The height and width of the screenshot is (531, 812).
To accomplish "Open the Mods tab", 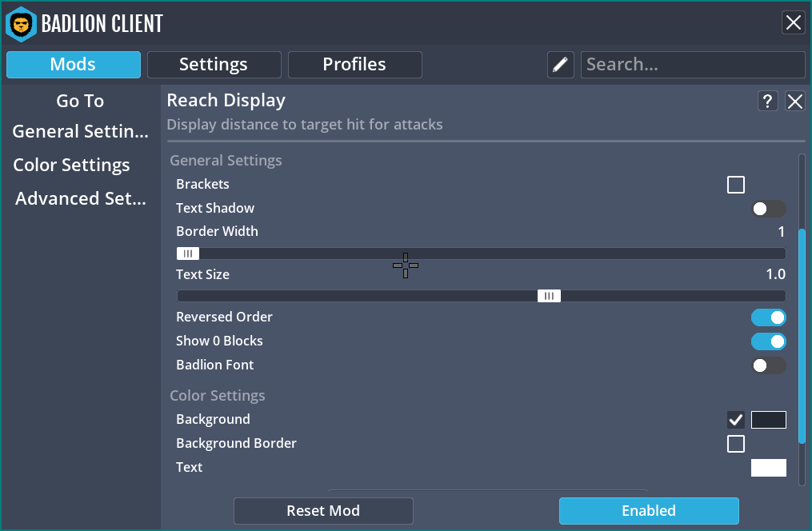I will tap(74, 65).
